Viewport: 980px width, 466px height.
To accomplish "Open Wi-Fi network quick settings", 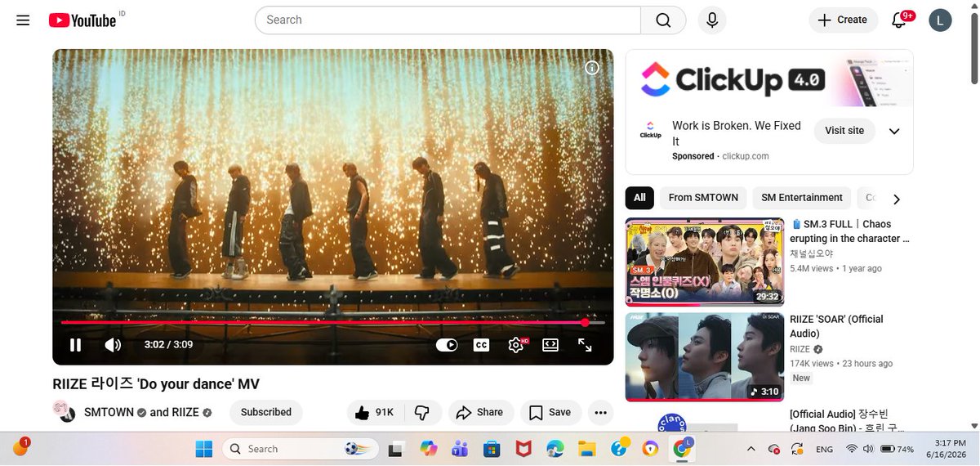I will click(x=852, y=449).
